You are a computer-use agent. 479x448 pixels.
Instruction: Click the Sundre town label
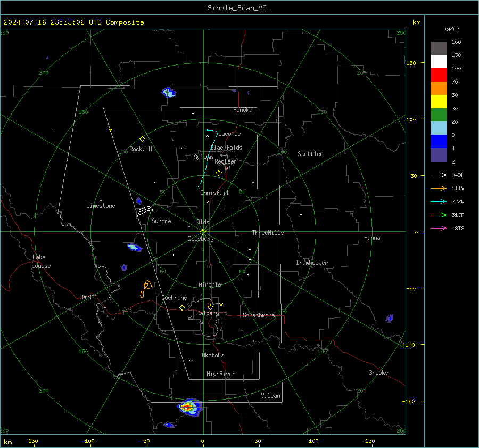[161, 221]
